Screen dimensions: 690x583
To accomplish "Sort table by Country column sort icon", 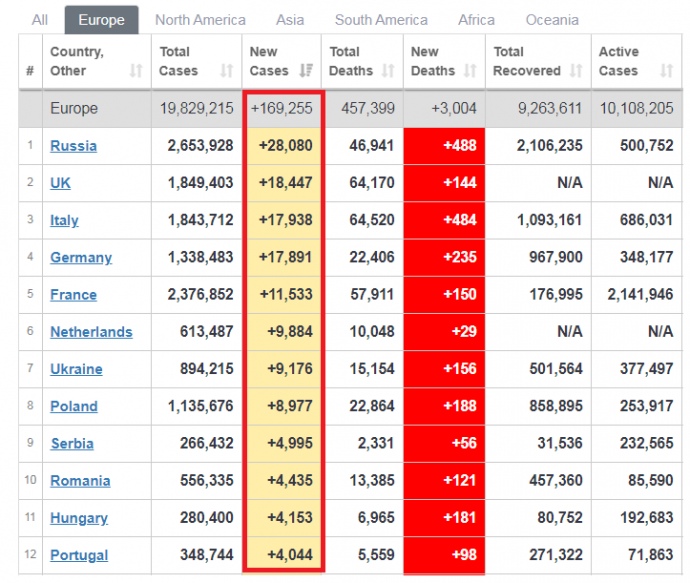I will (136, 71).
